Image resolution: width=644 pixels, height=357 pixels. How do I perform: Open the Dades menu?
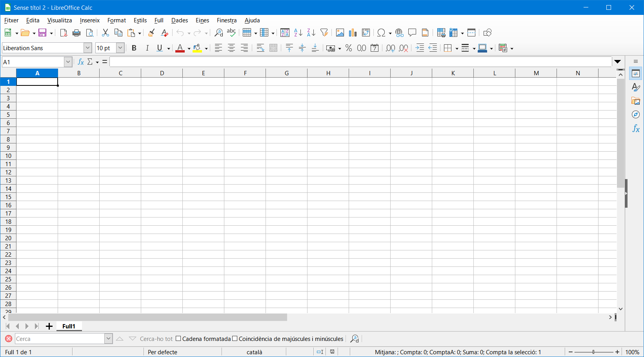point(179,20)
